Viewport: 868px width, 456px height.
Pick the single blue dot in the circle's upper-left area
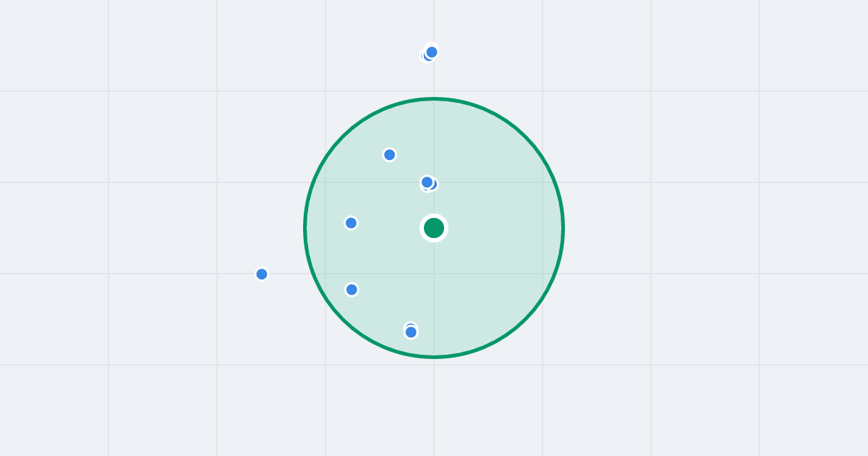coord(389,155)
